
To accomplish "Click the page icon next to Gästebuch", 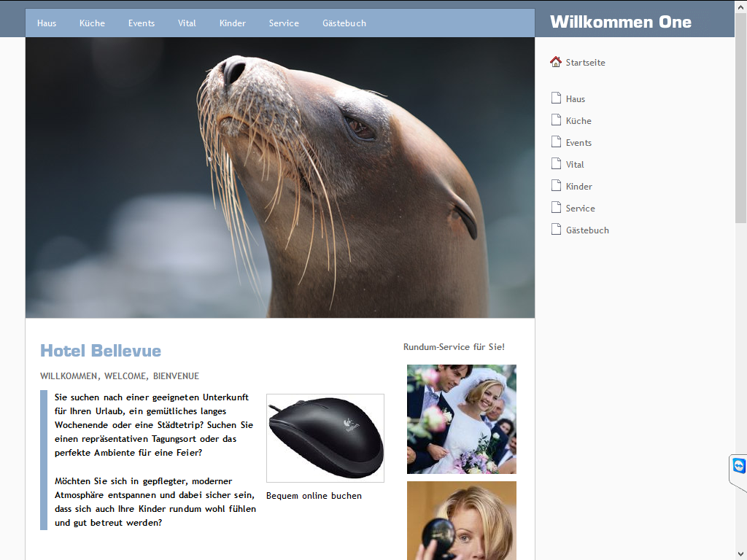I will 556,230.
